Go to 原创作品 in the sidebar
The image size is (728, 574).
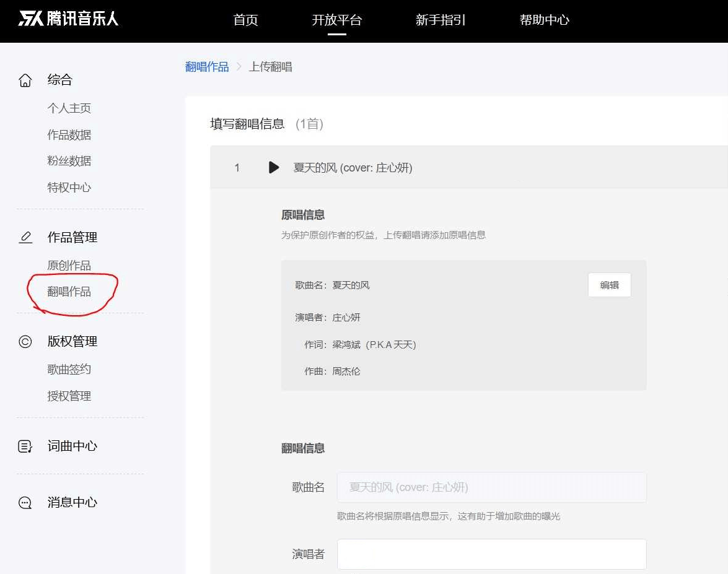click(69, 265)
